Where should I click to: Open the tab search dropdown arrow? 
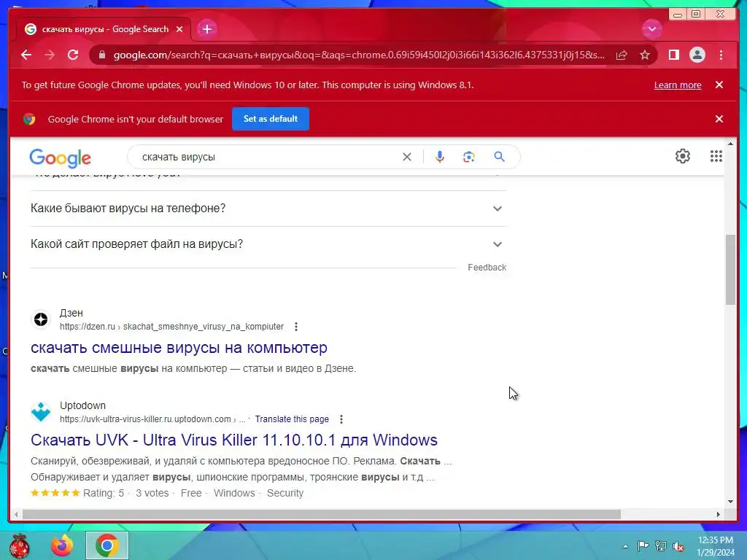point(651,29)
